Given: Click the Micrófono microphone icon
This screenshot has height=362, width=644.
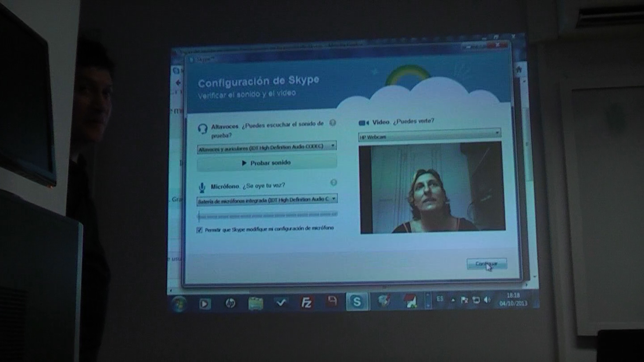Looking at the screenshot, I should tap(202, 188).
